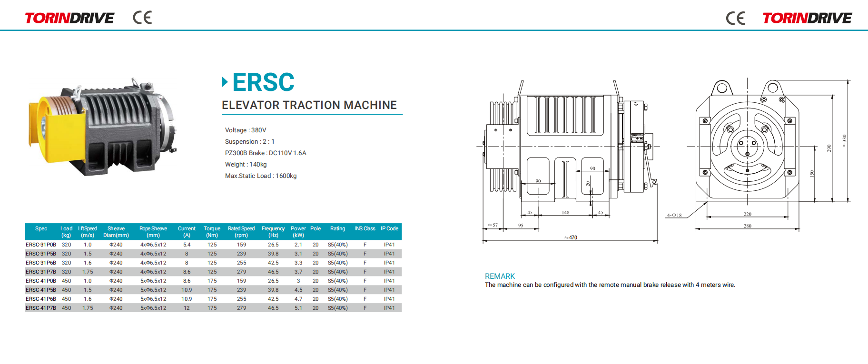This screenshot has width=868, height=364.
Task: Click the REMARK heading
Action: tap(500, 276)
